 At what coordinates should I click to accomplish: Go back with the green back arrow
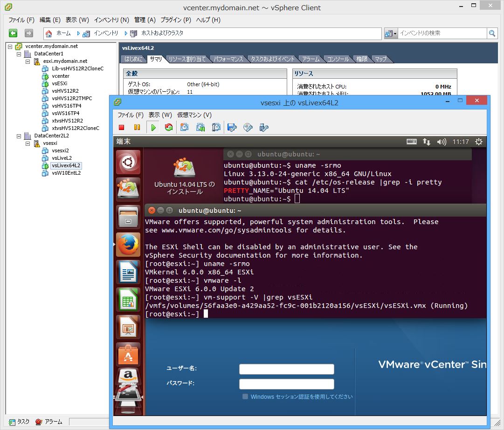click(13, 33)
